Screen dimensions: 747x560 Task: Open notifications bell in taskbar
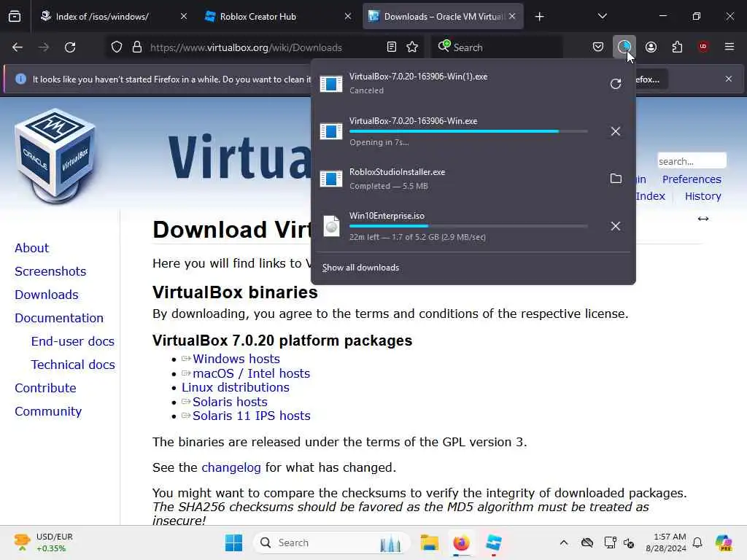(697, 542)
